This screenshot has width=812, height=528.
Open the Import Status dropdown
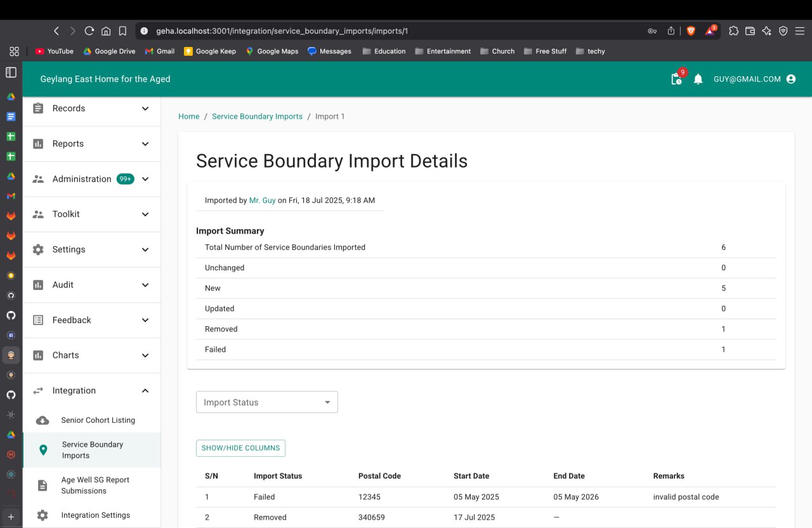266,402
